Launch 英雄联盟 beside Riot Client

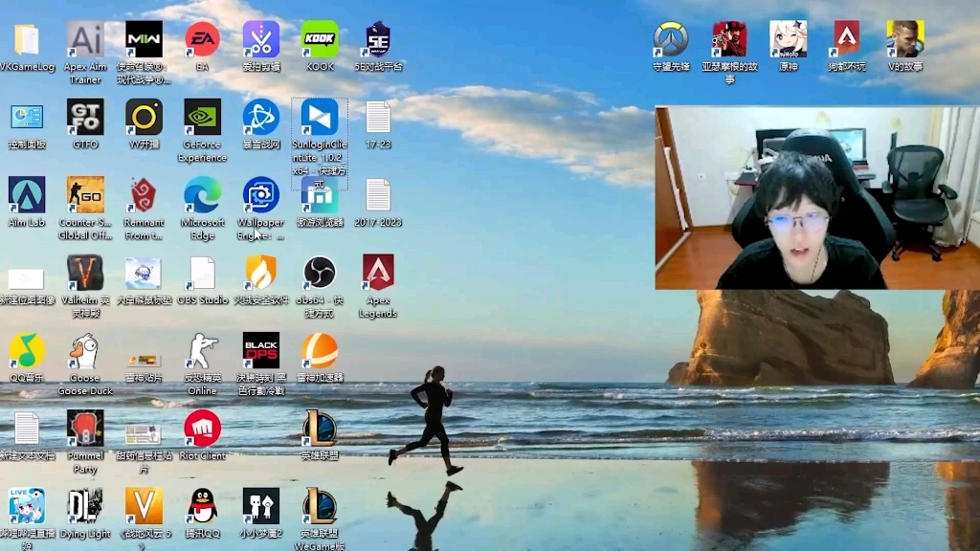(320, 429)
